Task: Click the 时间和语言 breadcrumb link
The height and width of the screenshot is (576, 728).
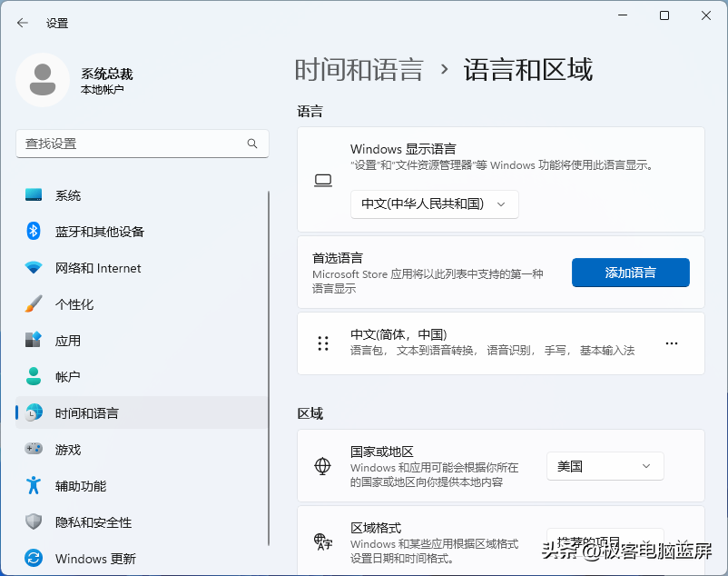Action: tap(359, 70)
